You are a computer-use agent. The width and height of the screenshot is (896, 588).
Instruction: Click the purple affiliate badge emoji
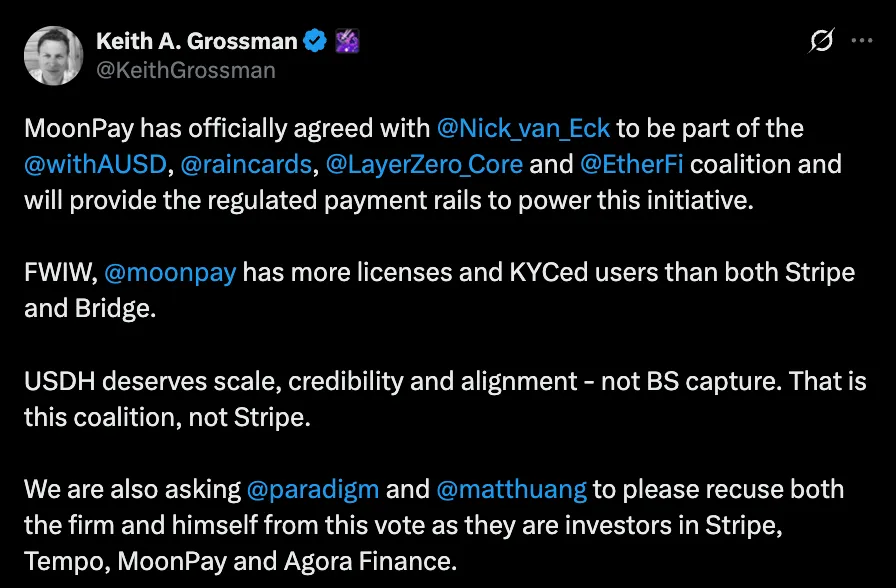[347, 41]
